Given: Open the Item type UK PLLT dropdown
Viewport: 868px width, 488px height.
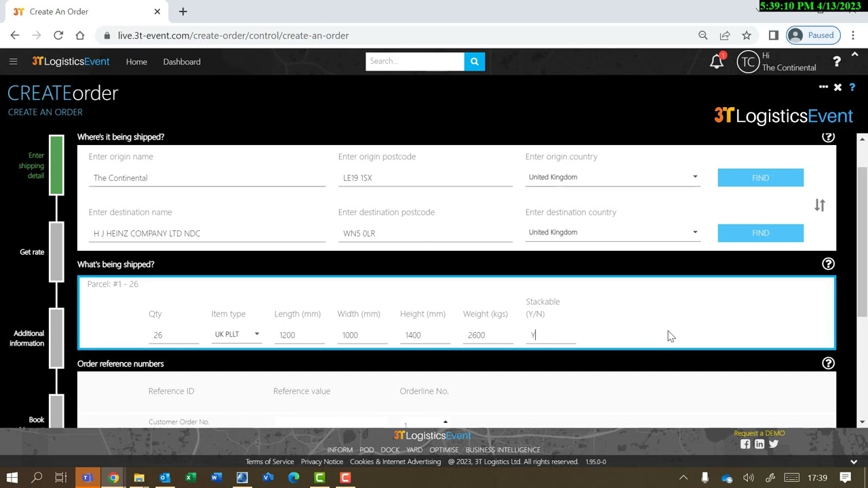Looking at the screenshot, I should tap(236, 334).
